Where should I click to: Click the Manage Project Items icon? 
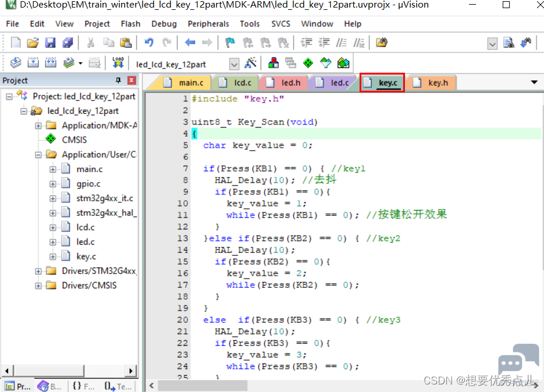(x=273, y=63)
